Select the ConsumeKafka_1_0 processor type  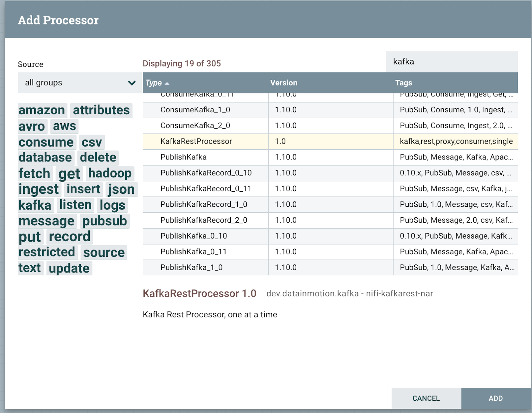pyautogui.click(x=195, y=110)
